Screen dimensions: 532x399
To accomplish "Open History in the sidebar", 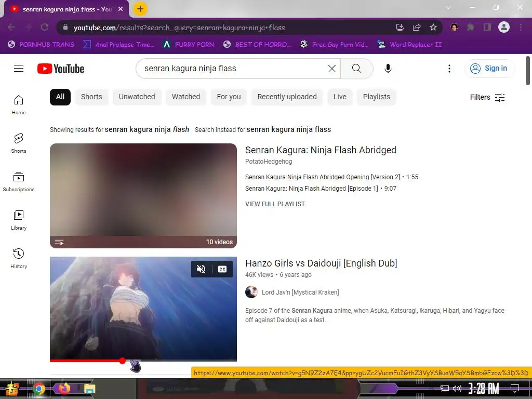I will click(19, 259).
